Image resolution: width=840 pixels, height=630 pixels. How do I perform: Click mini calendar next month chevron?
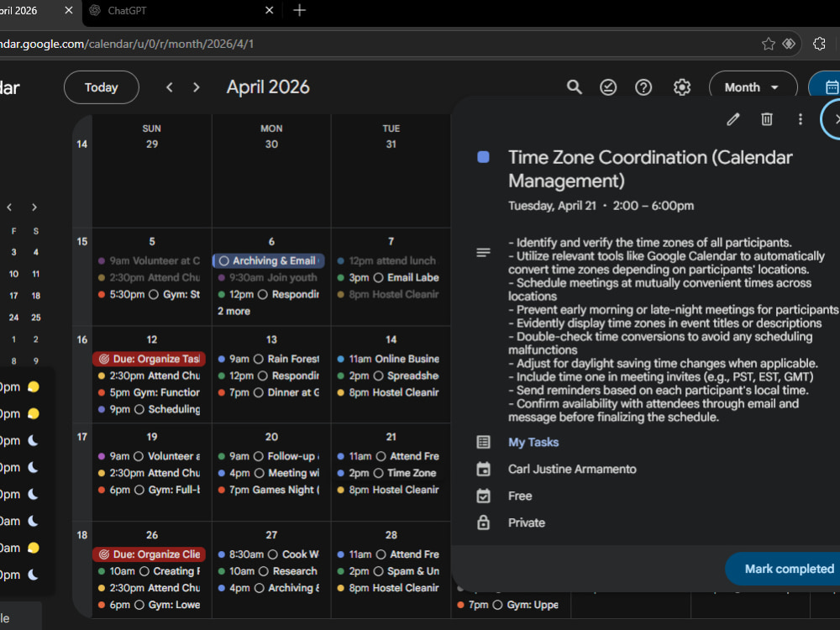[34, 207]
